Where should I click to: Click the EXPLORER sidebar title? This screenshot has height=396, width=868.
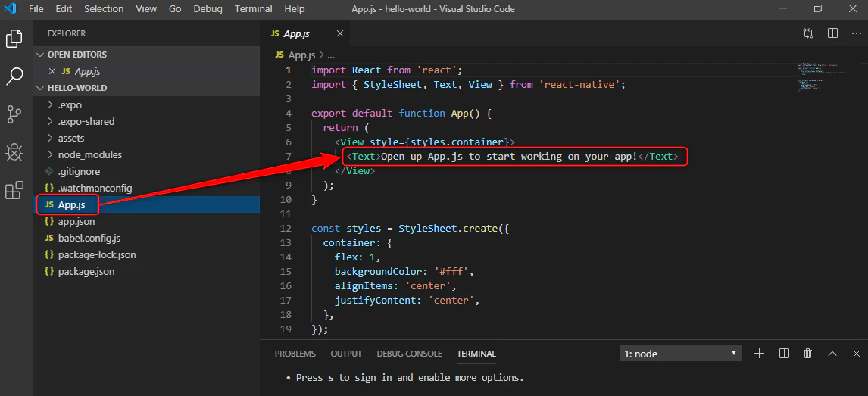[x=67, y=34]
